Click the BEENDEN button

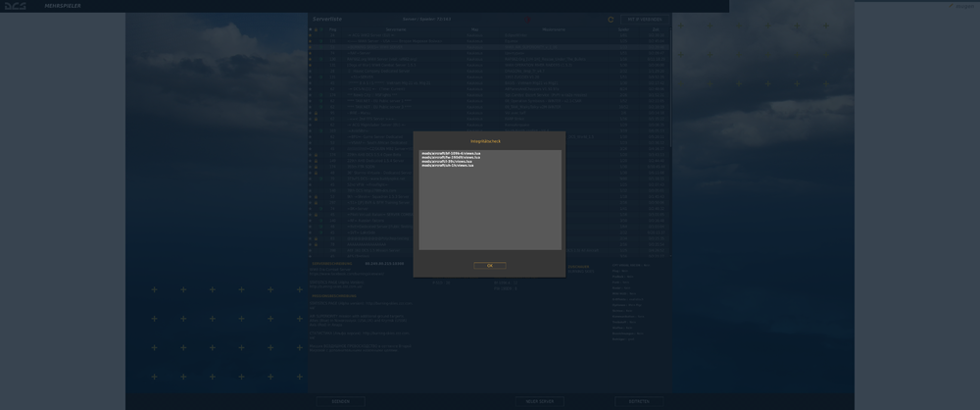pyautogui.click(x=341, y=401)
